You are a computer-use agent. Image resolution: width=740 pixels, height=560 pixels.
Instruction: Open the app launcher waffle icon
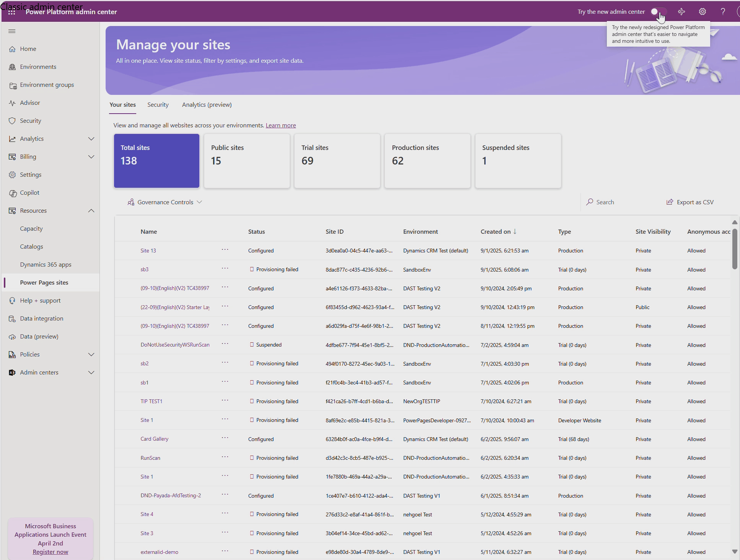click(x=11, y=11)
